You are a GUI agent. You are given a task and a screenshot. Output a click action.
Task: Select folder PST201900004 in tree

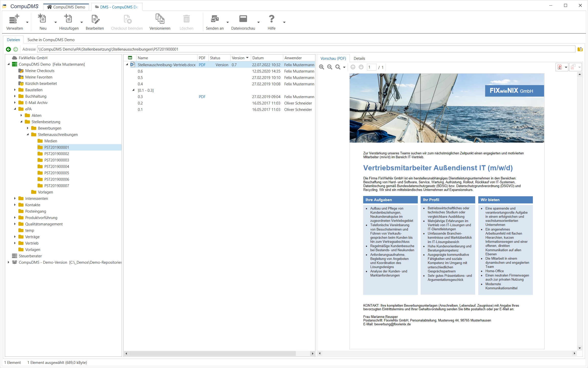coord(57,167)
